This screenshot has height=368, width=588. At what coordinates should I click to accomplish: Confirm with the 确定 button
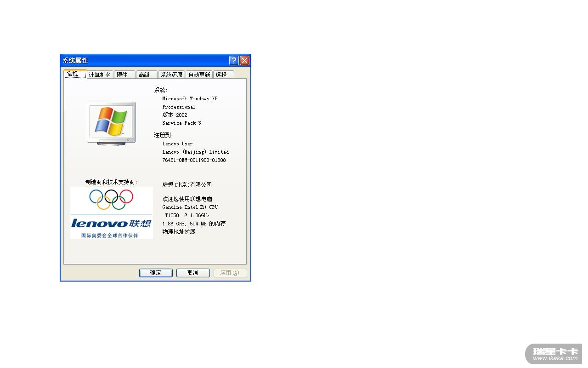pos(156,273)
